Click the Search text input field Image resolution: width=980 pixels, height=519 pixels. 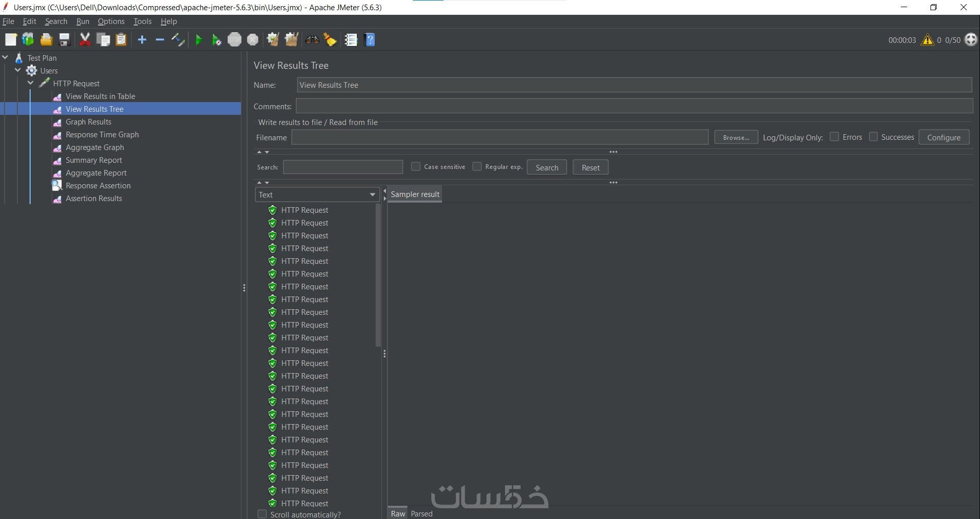[x=343, y=167]
